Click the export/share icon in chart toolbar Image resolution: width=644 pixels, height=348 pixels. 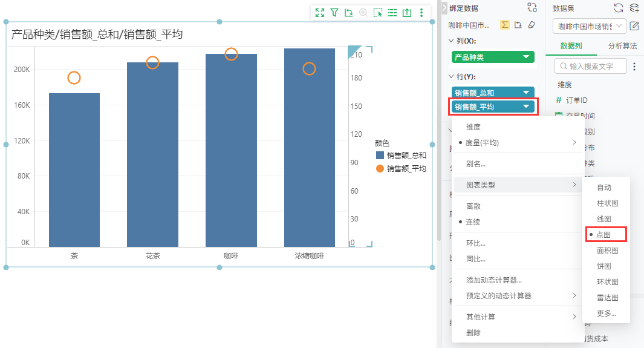407,13
